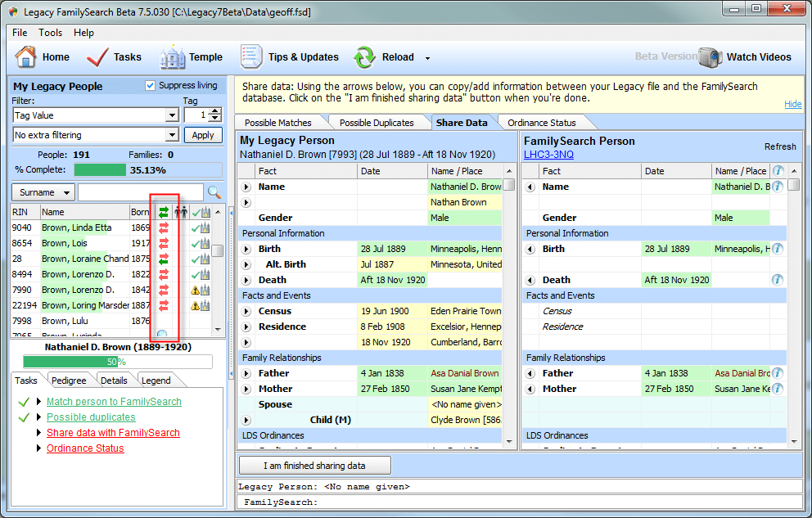Sort people list by Born column header
Viewport: 812px width, 518px height.
click(140, 212)
